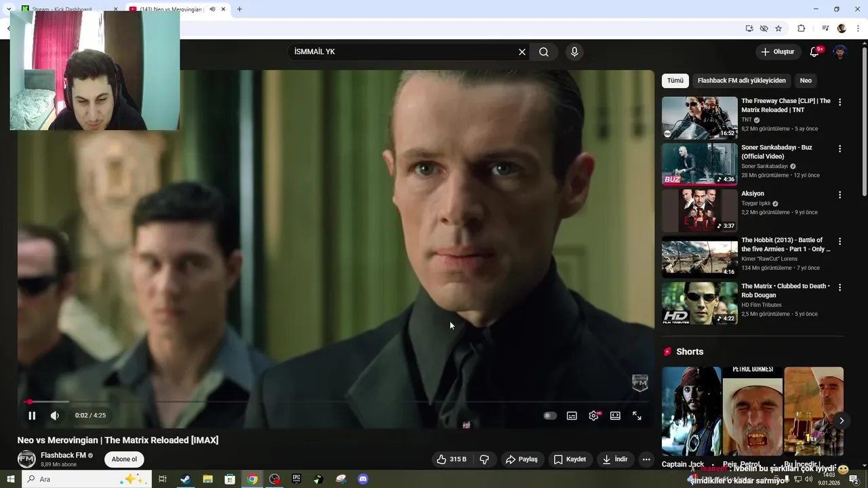868x488 pixels.
Task: Open options for The Freeway Chase video
Action: click(x=840, y=102)
